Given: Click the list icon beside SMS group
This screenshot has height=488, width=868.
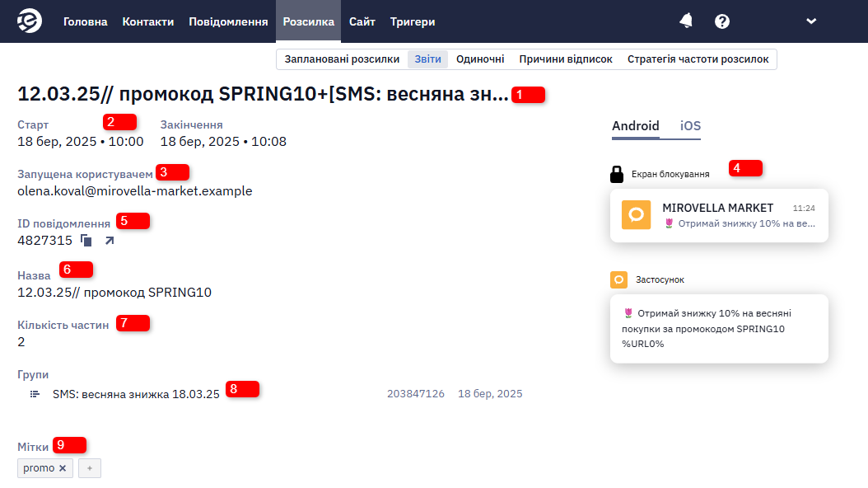Looking at the screenshot, I should pos(35,394).
